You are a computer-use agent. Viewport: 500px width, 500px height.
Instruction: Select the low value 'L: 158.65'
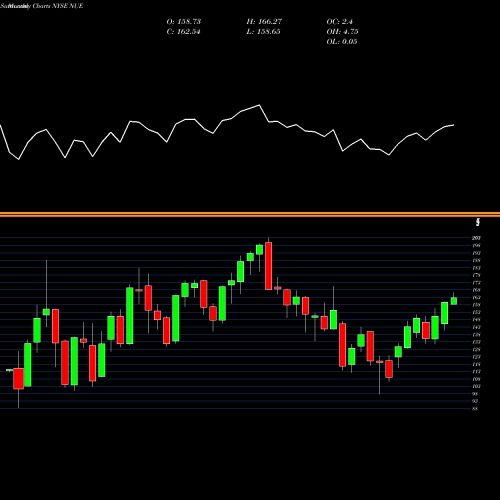[x=263, y=32]
